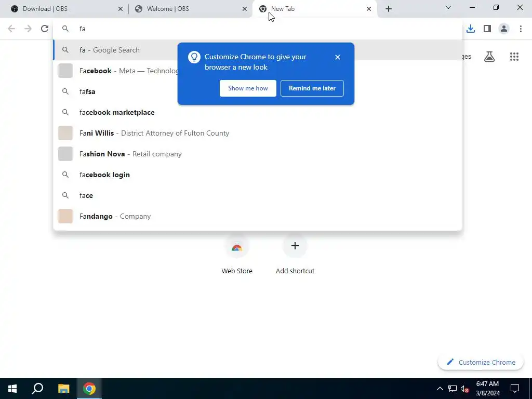Viewport: 532px width, 399px height.
Task: Select the Fashion Nova suggestion
Action: [258, 154]
